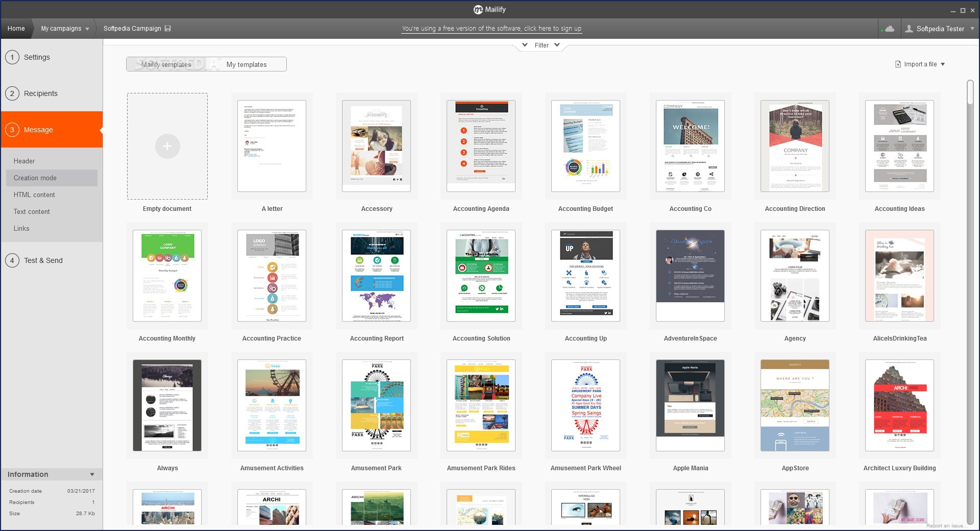The image size is (980, 531).
Task: Click the save icon beside Softpedia Campaign
Action: [168, 29]
